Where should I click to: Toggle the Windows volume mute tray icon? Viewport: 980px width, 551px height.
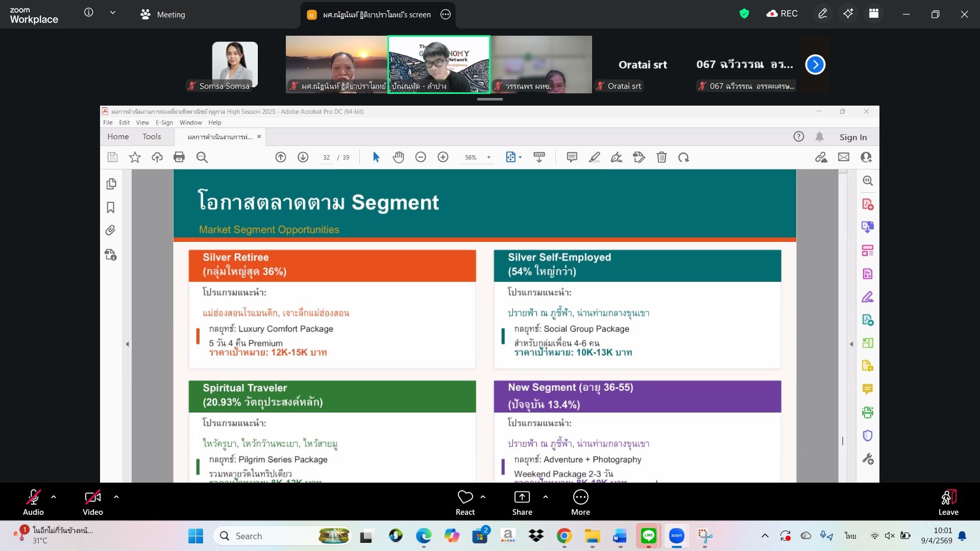click(x=890, y=536)
